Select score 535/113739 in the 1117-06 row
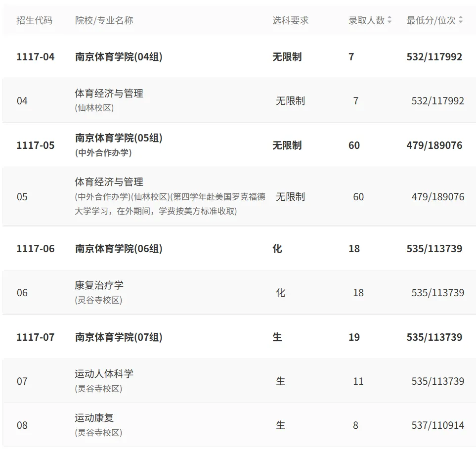Image resolution: width=476 pixels, height=452 pixels. tap(434, 248)
